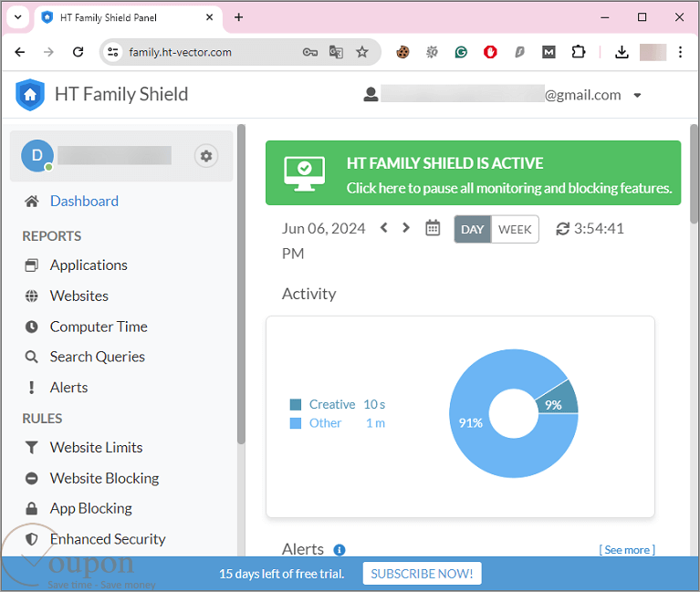
Task: Go back with the browser back arrow
Action: coord(20,52)
